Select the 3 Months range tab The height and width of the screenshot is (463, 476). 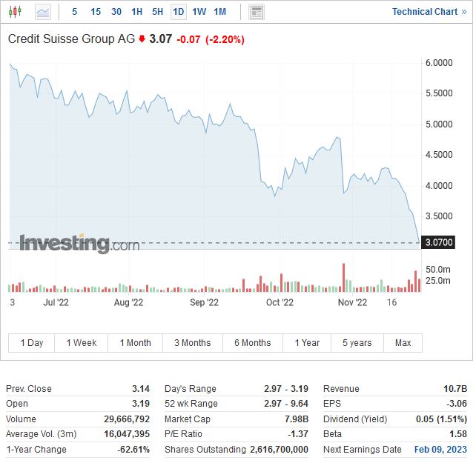pyautogui.click(x=193, y=343)
